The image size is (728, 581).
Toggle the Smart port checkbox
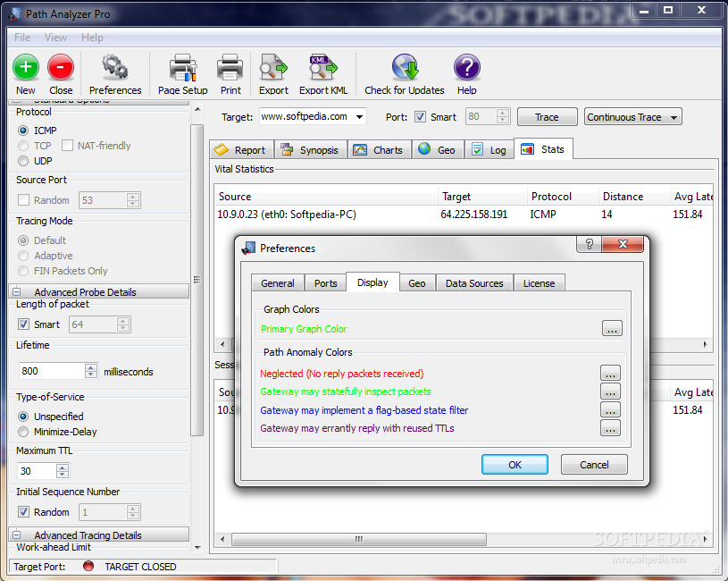(420, 117)
